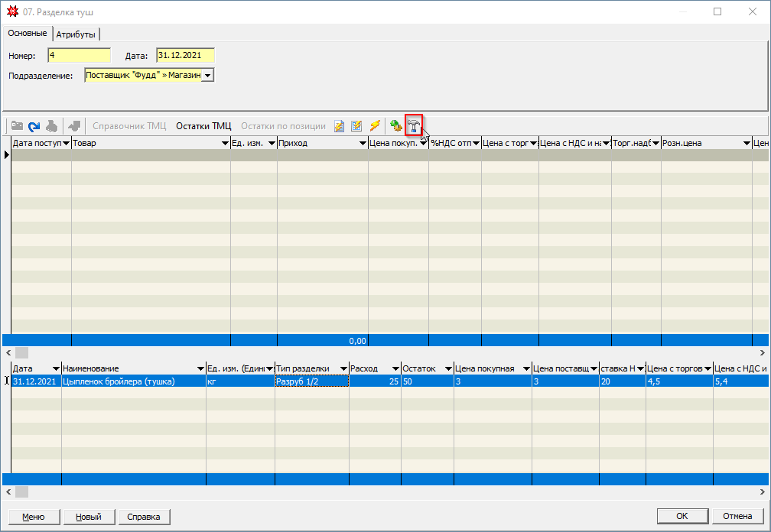Switch to the Атрибуты tab
The width and height of the screenshot is (771, 532).
[x=77, y=34]
